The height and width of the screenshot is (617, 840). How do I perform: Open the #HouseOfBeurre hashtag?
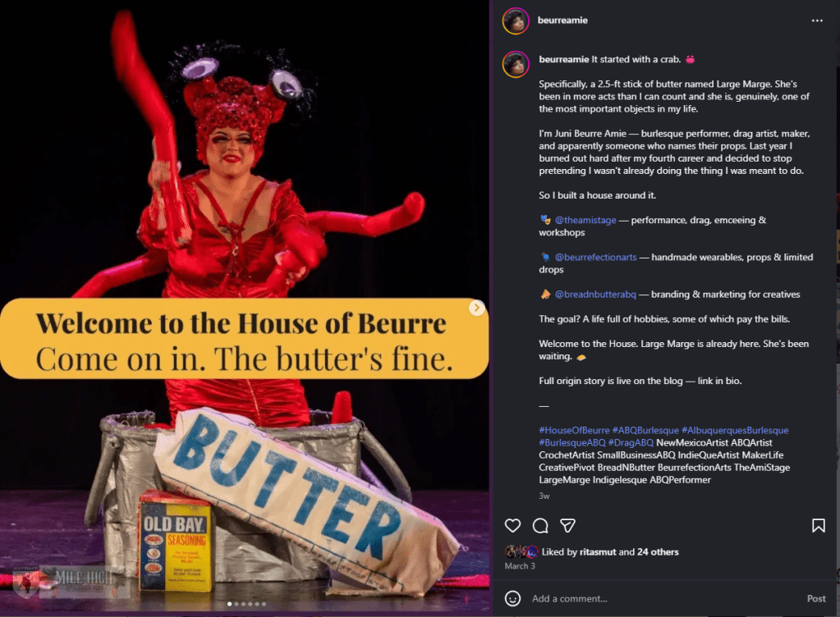pyautogui.click(x=574, y=430)
